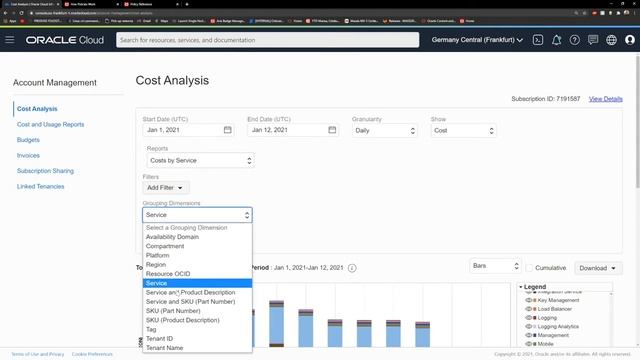Open the language globe icon
Image resolution: width=640 pixels, height=360 pixels.
[611, 40]
